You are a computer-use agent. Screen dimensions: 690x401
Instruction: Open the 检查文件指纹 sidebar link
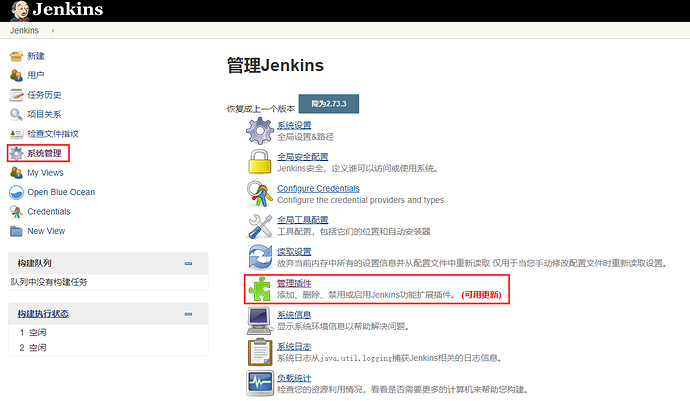pyautogui.click(x=53, y=133)
